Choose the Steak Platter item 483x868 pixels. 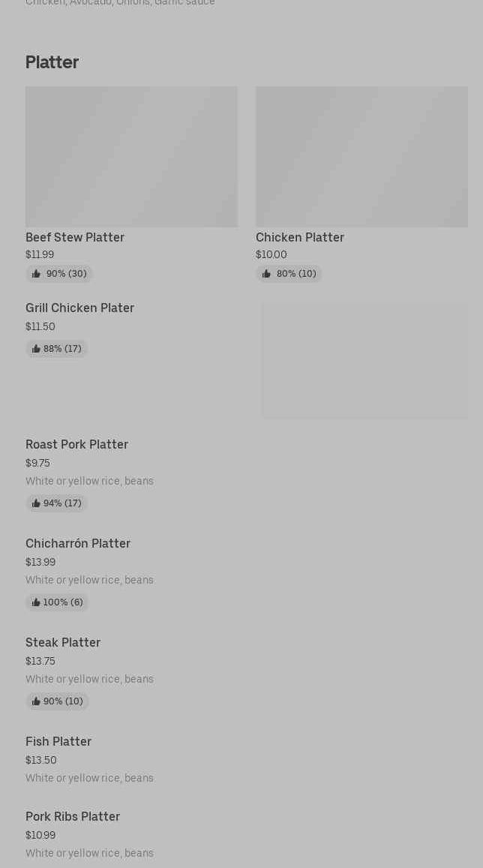coord(63,643)
